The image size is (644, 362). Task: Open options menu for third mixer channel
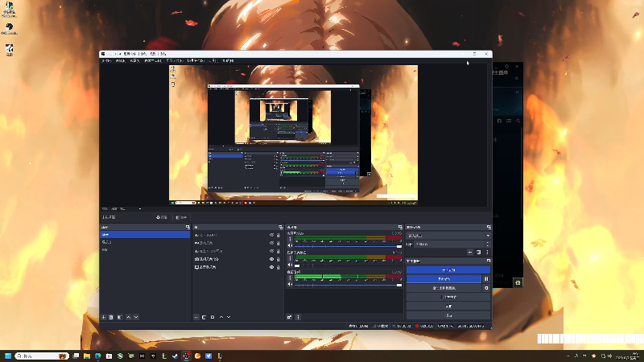pyautogui.click(x=290, y=278)
